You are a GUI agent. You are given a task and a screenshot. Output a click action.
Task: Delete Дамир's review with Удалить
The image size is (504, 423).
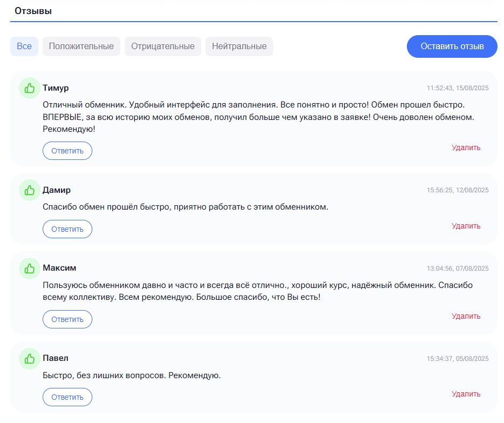click(x=466, y=226)
